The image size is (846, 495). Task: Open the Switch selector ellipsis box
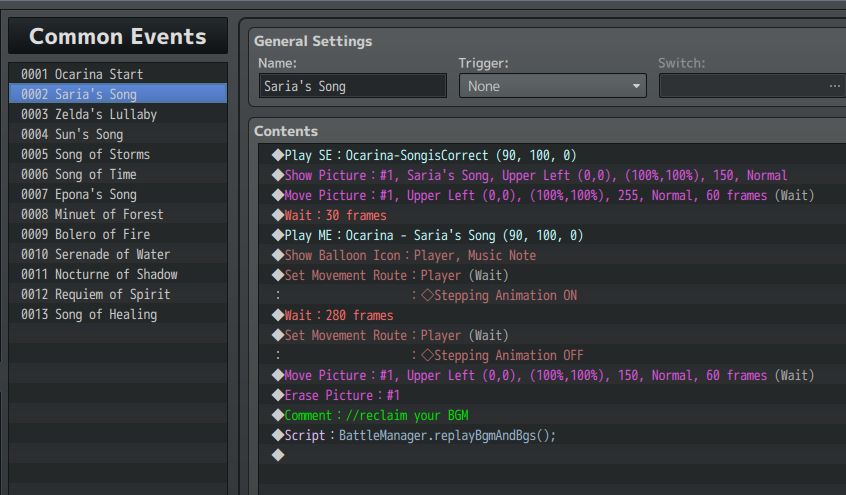(752, 86)
